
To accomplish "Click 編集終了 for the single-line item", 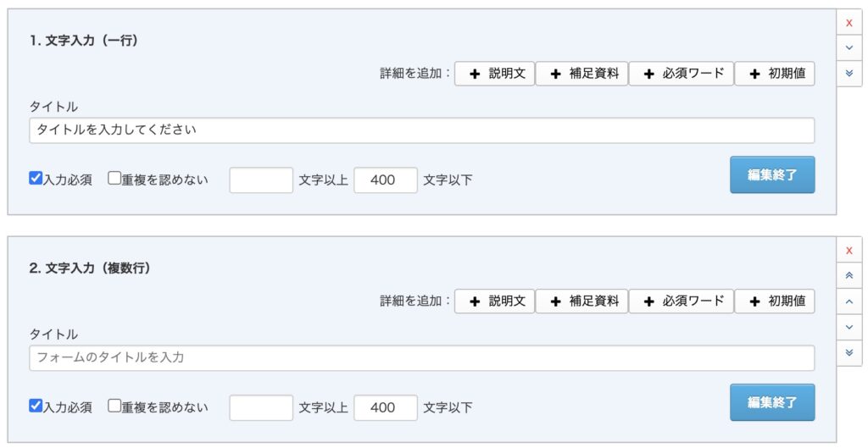I will coord(771,174).
